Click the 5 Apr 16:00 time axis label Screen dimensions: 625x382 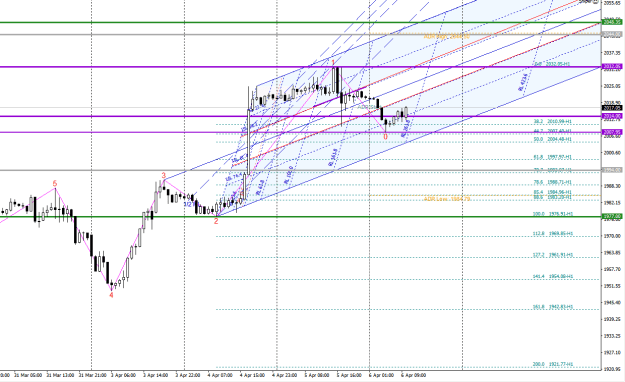pos(349,375)
